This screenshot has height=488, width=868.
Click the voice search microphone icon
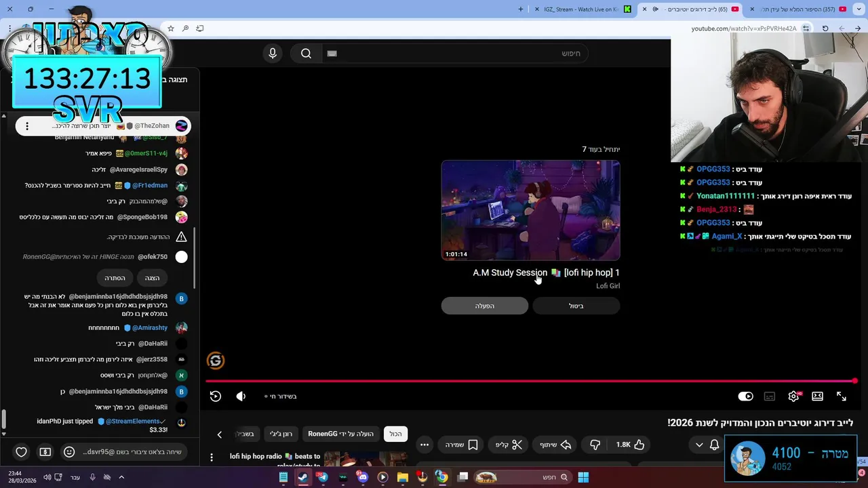[273, 54]
